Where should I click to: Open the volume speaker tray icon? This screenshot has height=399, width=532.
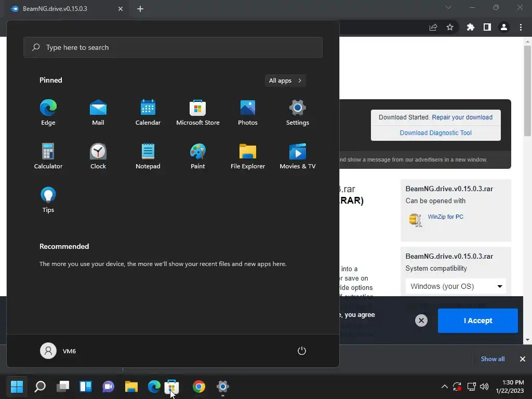[x=484, y=386]
